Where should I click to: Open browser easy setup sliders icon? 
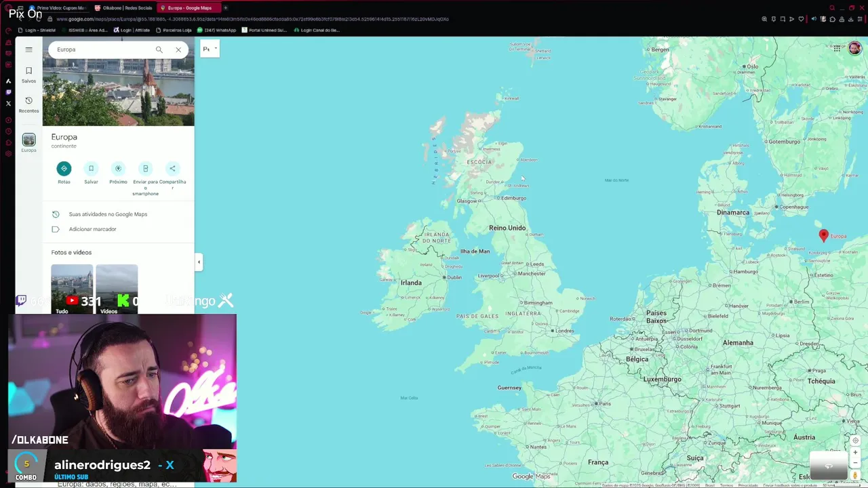(860, 19)
